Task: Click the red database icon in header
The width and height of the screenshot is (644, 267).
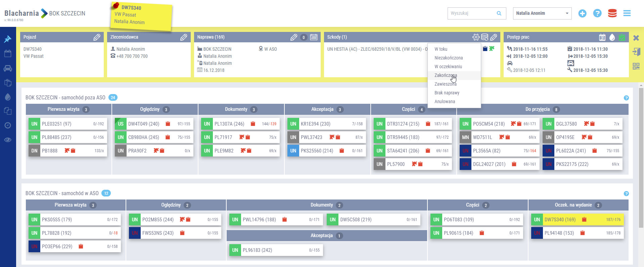Action: pos(612,13)
